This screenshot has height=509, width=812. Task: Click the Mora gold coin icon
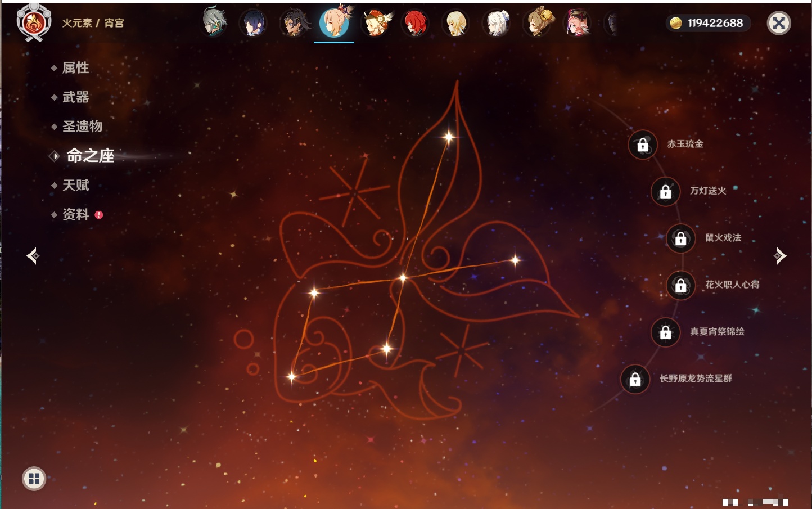[x=675, y=23]
